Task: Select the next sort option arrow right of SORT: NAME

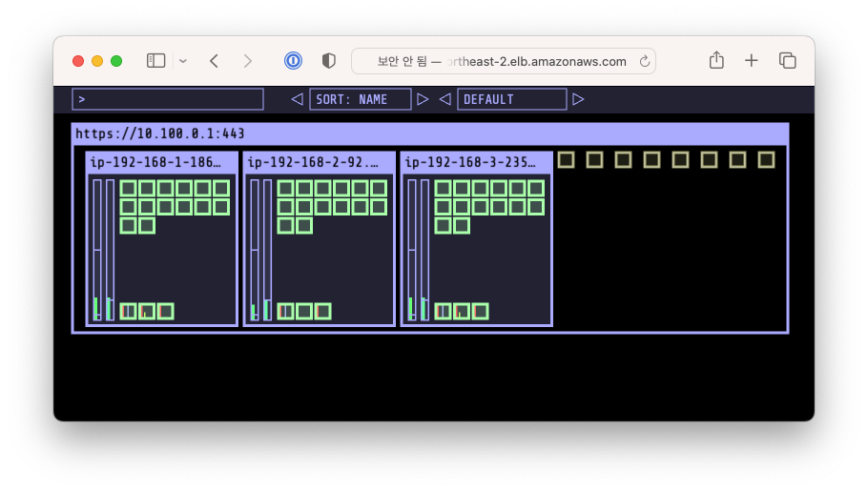Action: click(x=423, y=99)
